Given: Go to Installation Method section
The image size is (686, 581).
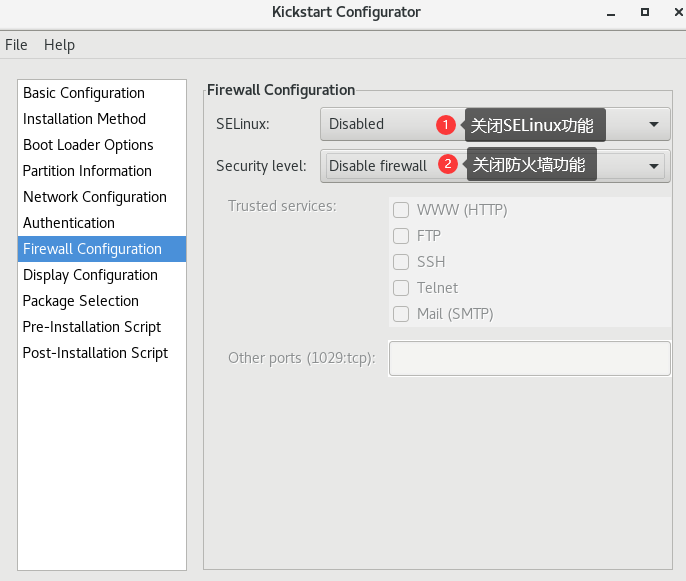Looking at the screenshot, I should [102, 119].
